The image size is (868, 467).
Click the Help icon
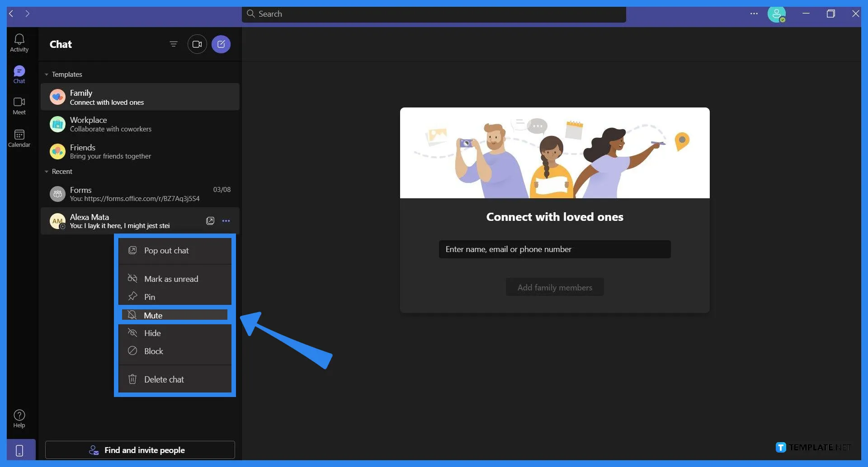[19, 417]
